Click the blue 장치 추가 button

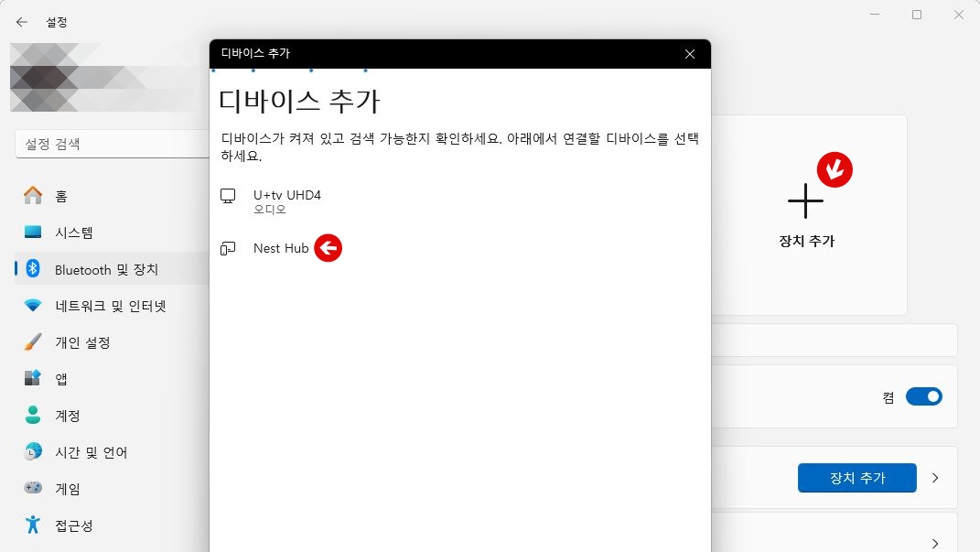[x=856, y=478]
